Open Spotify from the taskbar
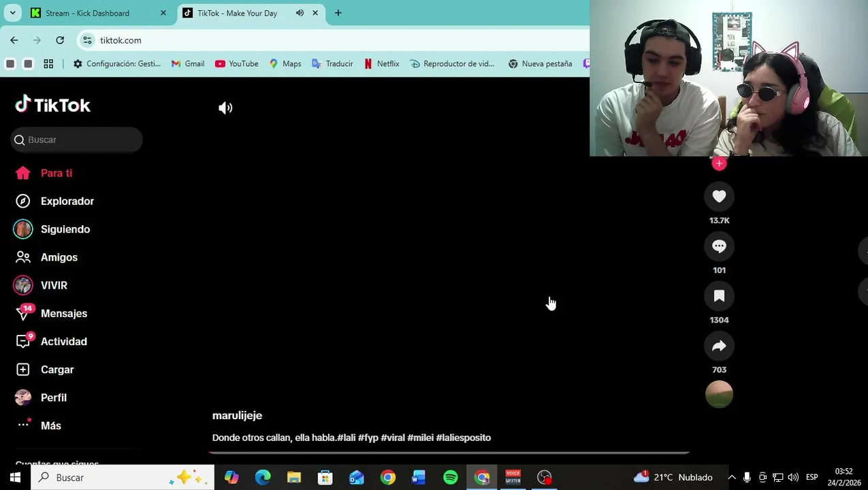This screenshot has width=868, height=490. pos(450,478)
